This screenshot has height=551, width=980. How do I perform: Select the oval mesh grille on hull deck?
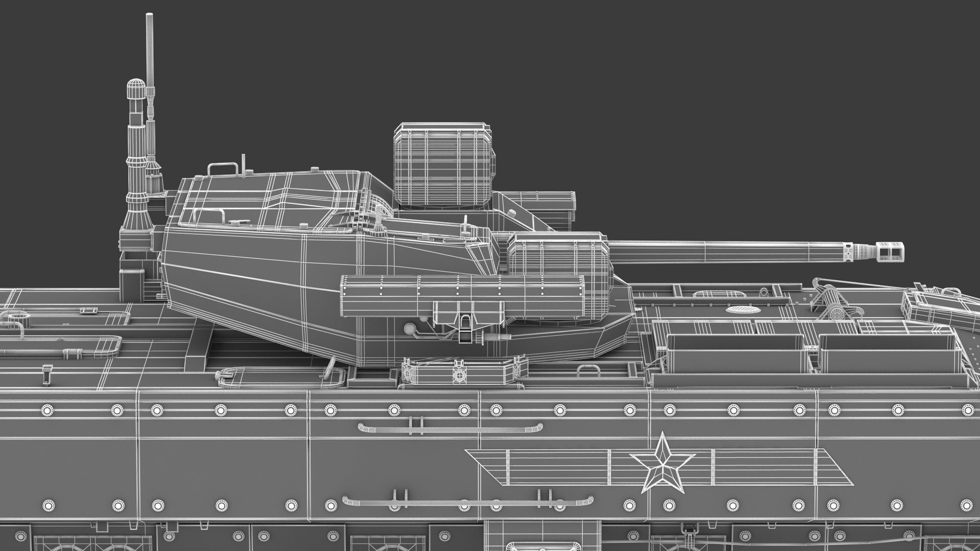tap(742, 309)
